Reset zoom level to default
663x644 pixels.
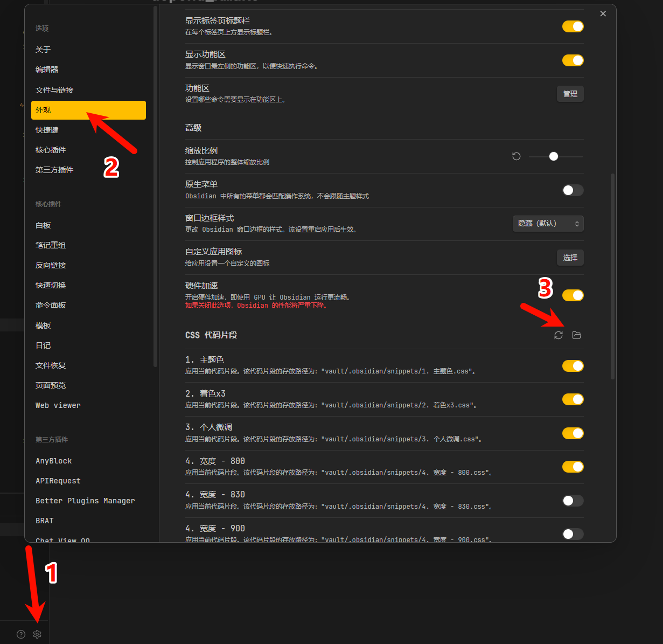click(x=517, y=156)
